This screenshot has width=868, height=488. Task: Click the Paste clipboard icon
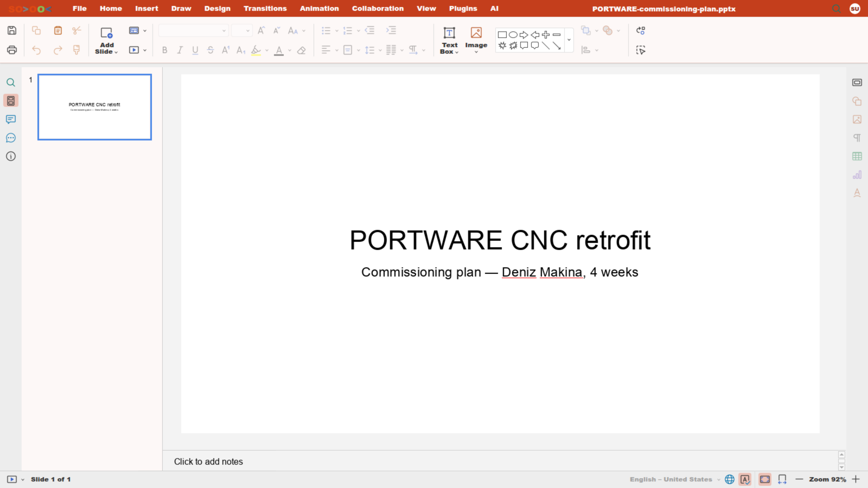(58, 30)
